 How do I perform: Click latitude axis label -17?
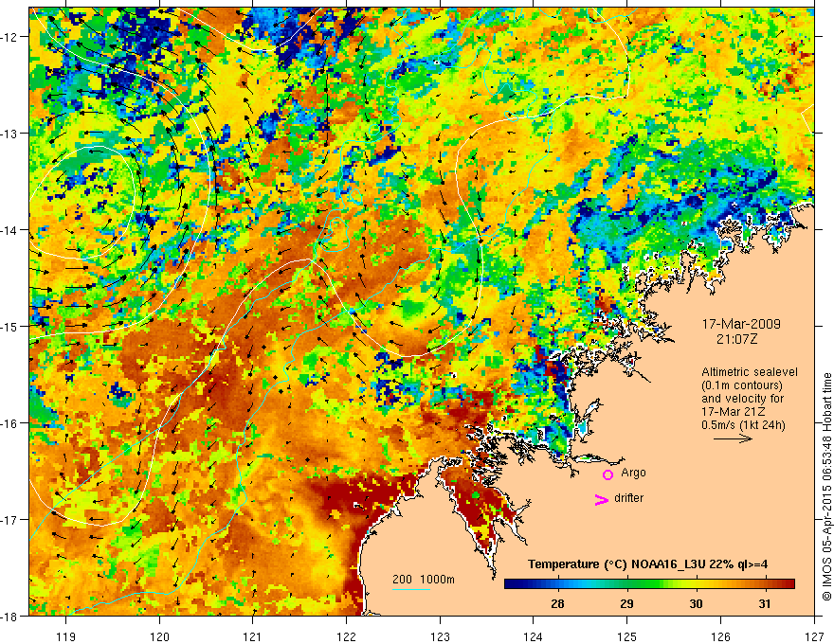click(9, 520)
